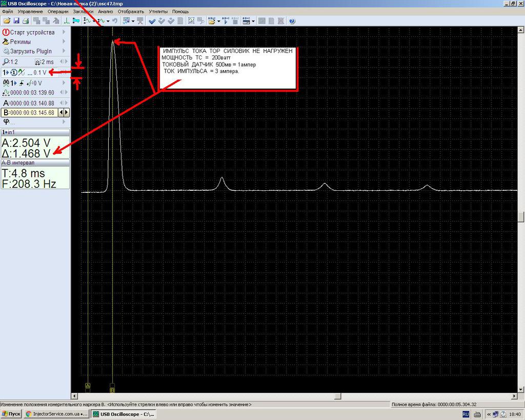525x420 pixels.
Task: Toggle the trigger rising edge icon
Action: pyautogui.click(x=22, y=83)
